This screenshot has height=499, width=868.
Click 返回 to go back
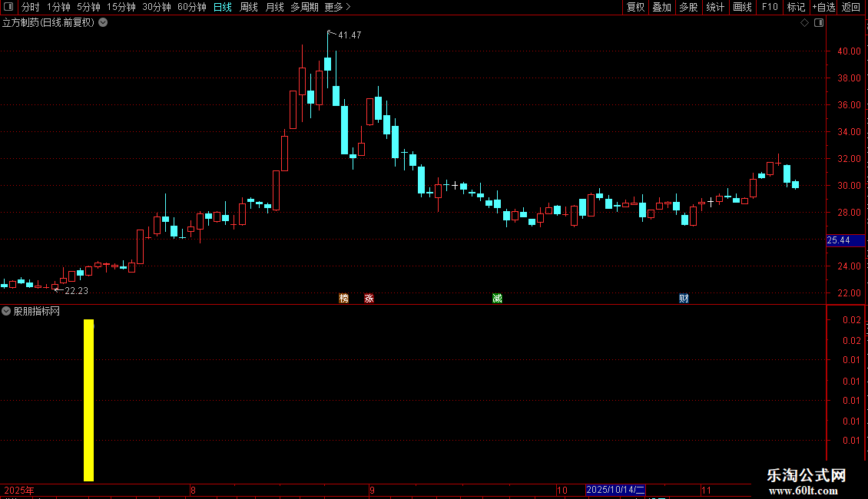pyautogui.click(x=851, y=7)
